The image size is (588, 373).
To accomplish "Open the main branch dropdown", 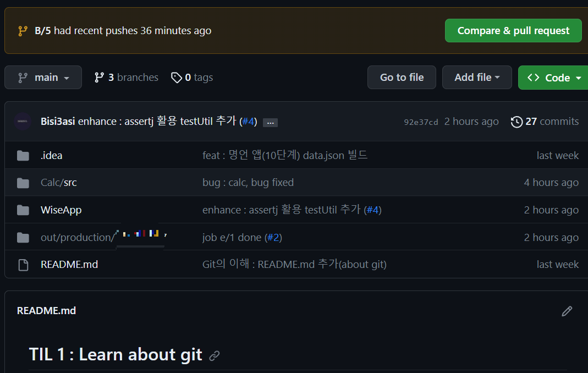I will coord(43,78).
